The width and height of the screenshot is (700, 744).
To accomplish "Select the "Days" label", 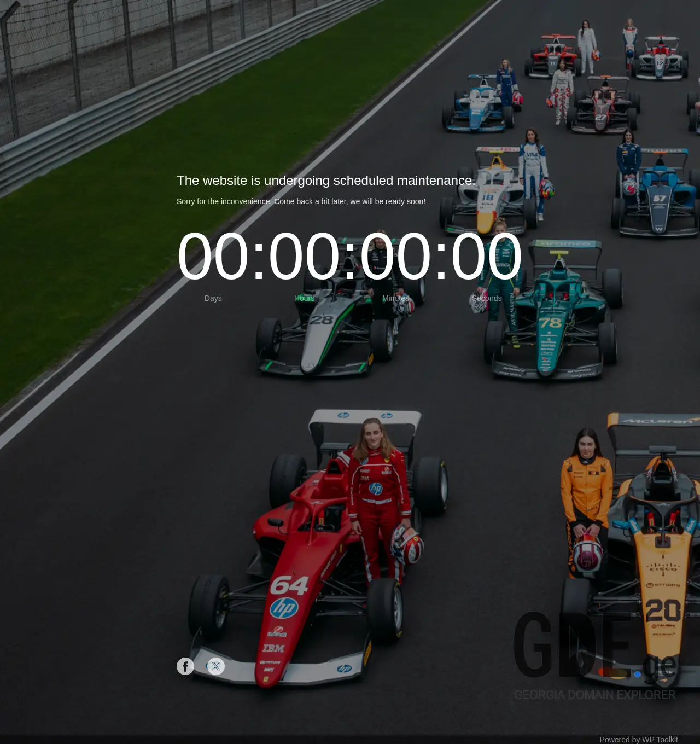I will coord(213,298).
